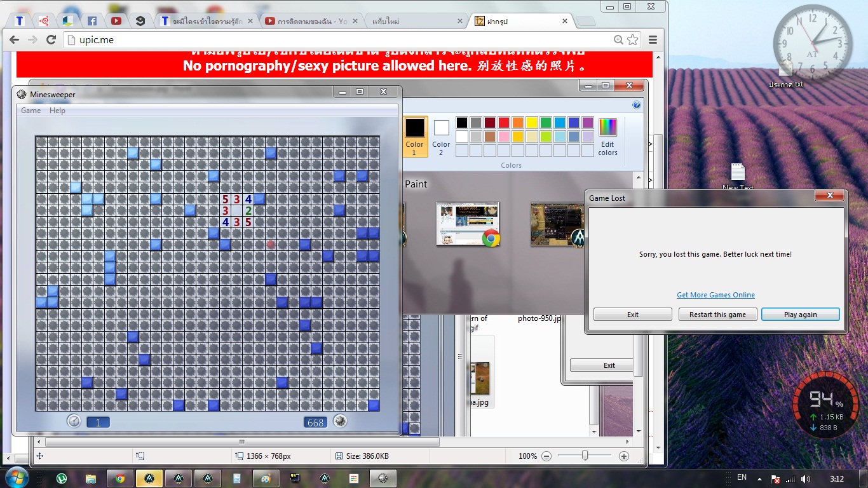The image size is (868, 488).
Task: Click the New Text desktop file icon
Action: (738, 176)
